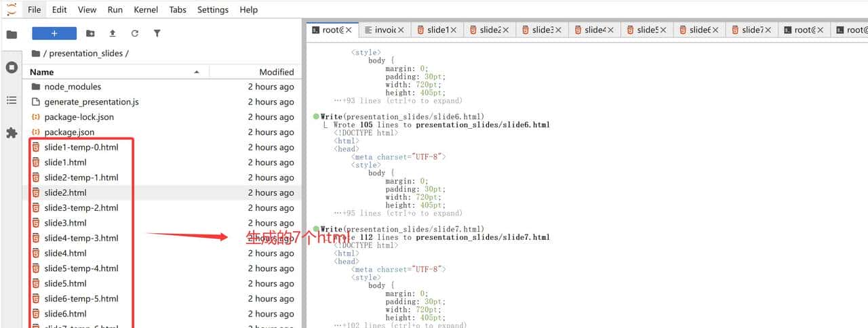Viewport: 868px width, 328px height.
Task: Select the node_modules folder
Action: click(73, 87)
